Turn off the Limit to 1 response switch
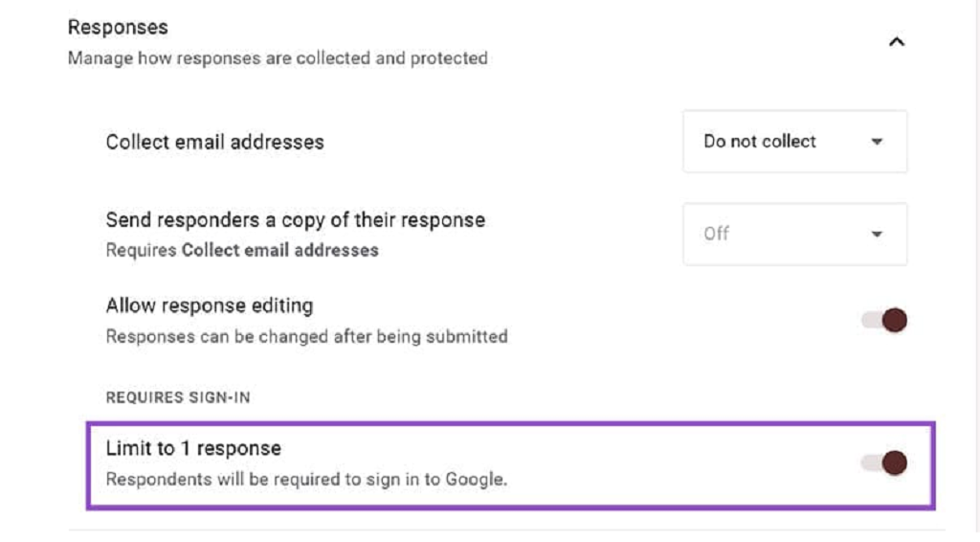The image size is (980, 542). coord(884,464)
